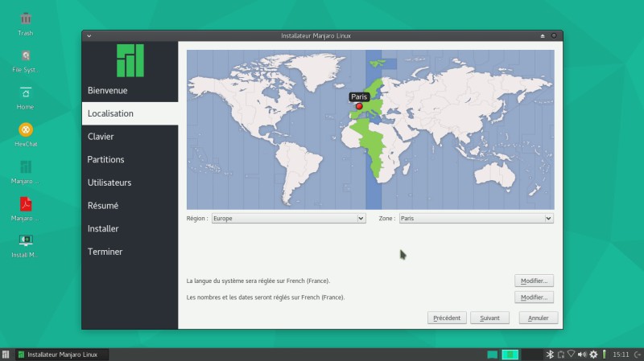Click the green battery indicator in the tray
644x361 pixels.
coord(605,355)
